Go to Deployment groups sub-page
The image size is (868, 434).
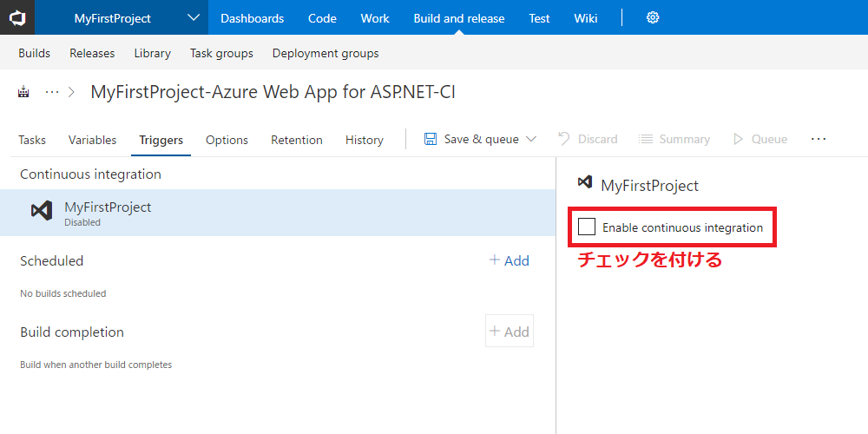325,53
